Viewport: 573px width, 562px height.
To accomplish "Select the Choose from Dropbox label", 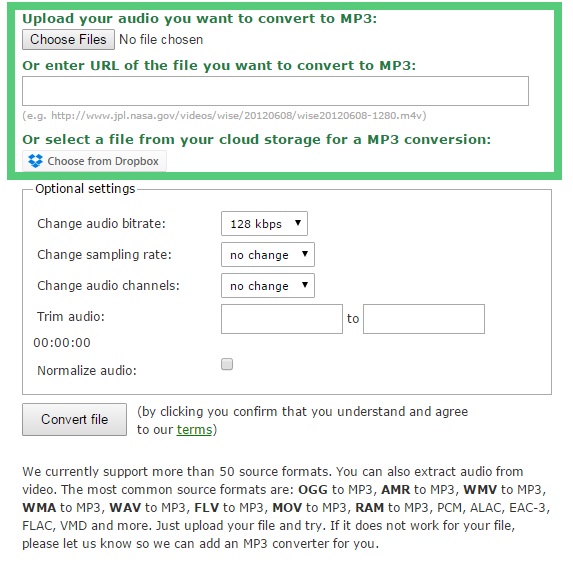I will [103, 161].
